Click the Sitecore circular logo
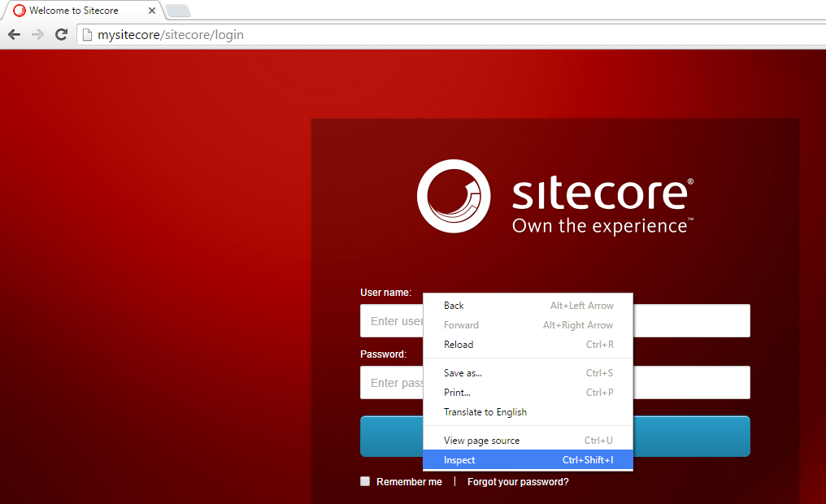The height and width of the screenshot is (504, 826). pos(454,196)
